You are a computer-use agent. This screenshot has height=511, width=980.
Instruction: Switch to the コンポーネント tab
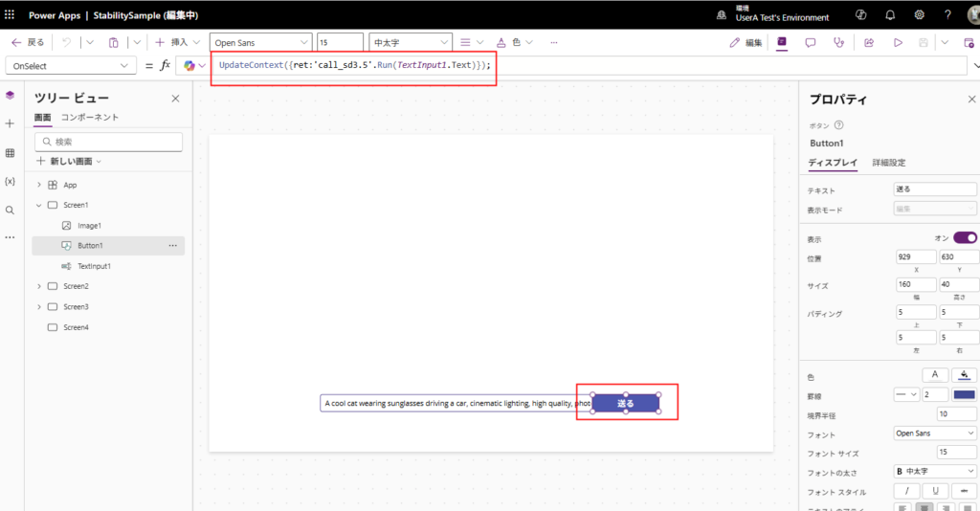pyautogui.click(x=90, y=117)
